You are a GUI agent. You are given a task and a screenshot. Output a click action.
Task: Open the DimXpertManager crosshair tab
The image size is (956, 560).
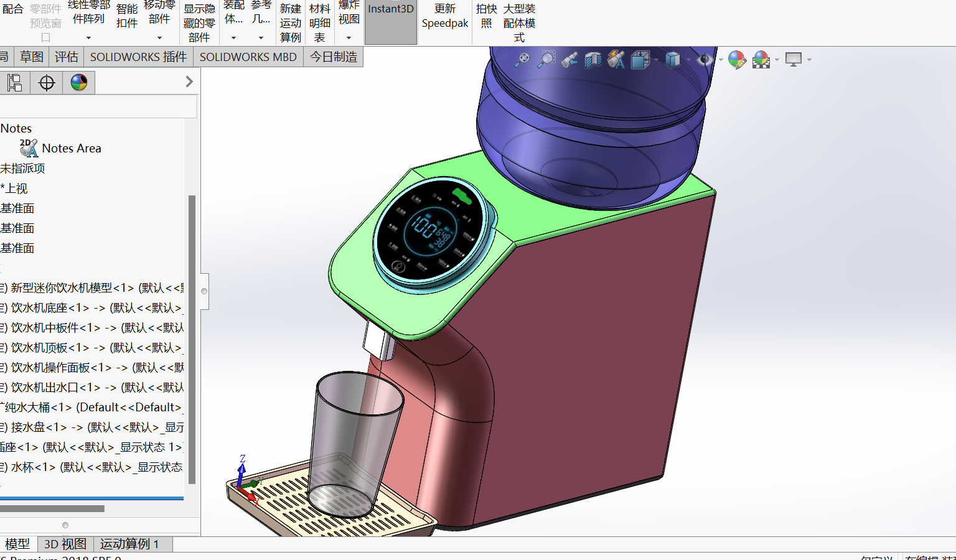pyautogui.click(x=47, y=82)
